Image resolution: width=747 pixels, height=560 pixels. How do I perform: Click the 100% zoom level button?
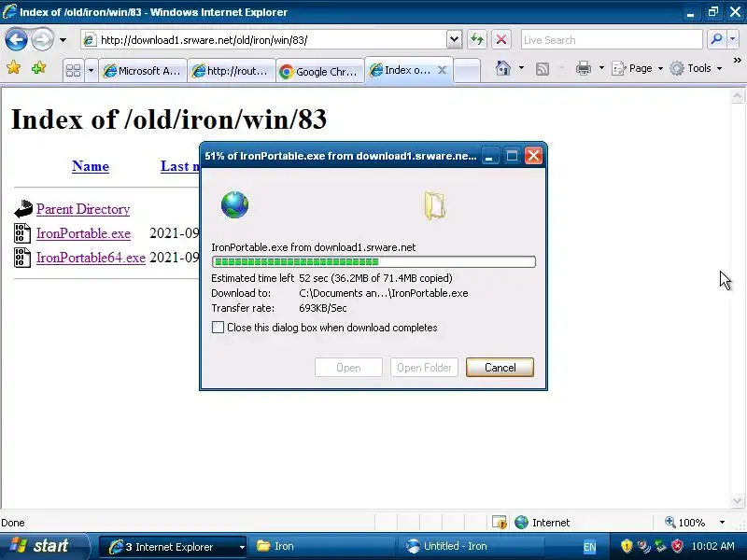click(685, 523)
